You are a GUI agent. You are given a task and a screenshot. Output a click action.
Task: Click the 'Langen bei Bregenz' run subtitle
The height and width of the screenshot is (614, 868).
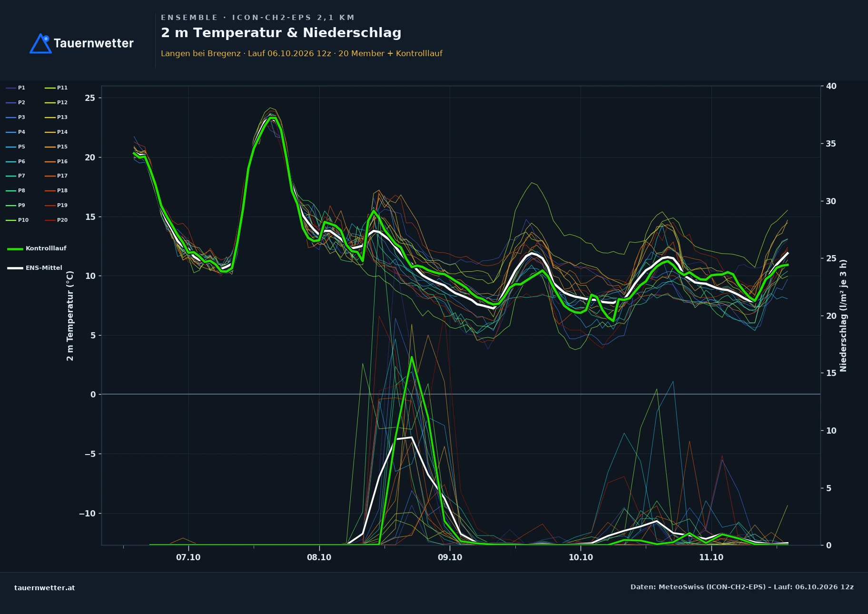tap(302, 53)
